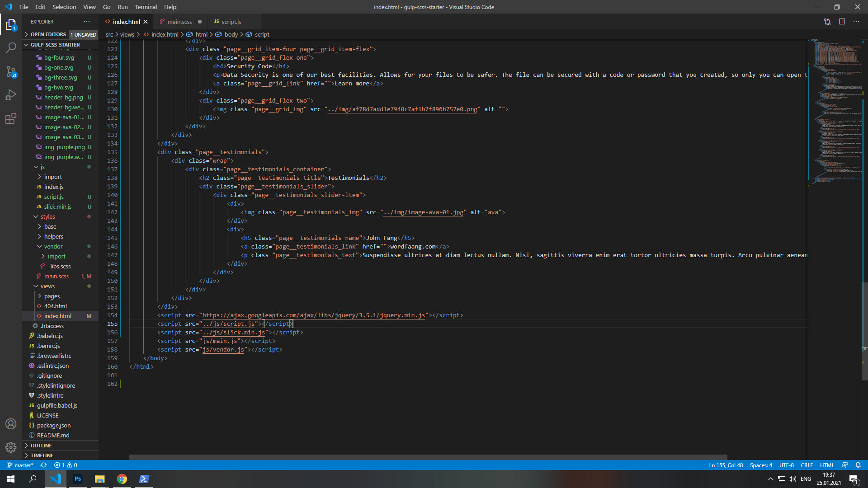
Task: Open PowerShell from the taskbar
Action: coord(144,479)
